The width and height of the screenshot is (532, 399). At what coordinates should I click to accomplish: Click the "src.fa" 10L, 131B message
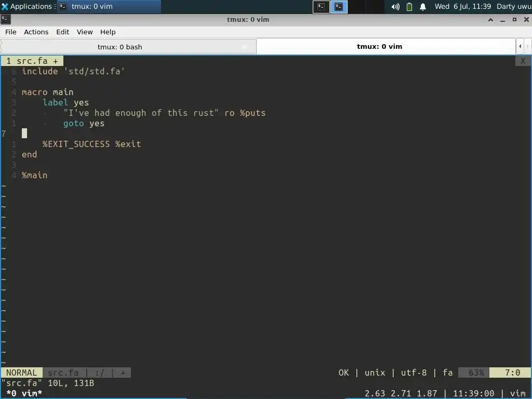(x=47, y=383)
